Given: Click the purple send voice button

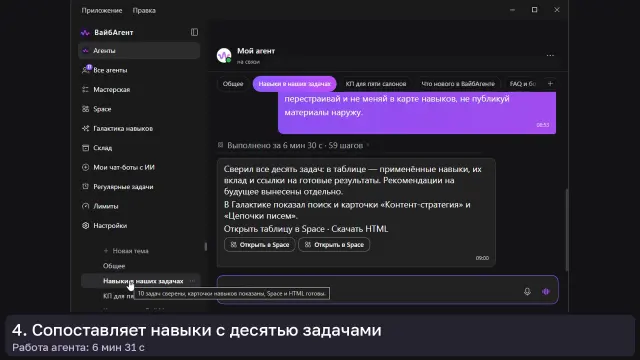Looking at the screenshot, I should coord(546,291).
